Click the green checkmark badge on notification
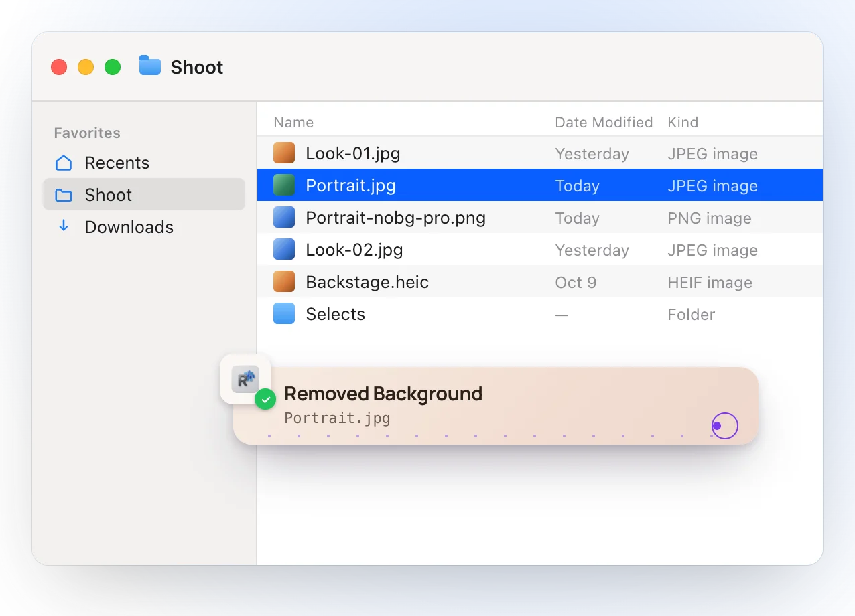855x616 pixels. (265, 400)
